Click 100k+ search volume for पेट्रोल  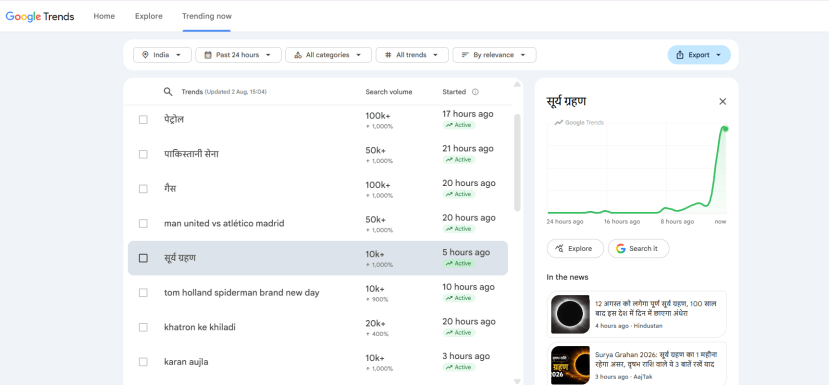(x=377, y=116)
